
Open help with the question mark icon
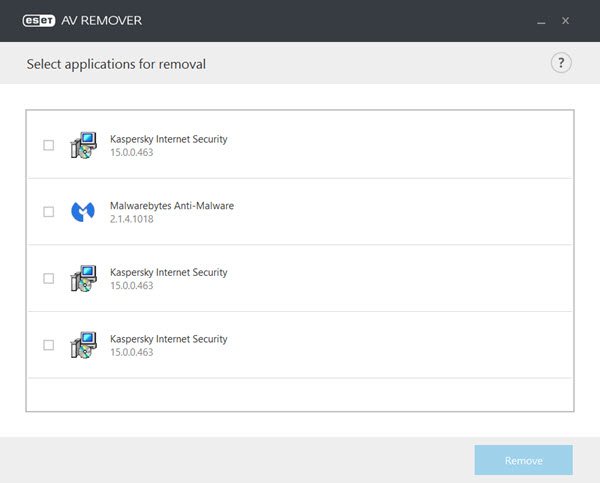[561, 63]
